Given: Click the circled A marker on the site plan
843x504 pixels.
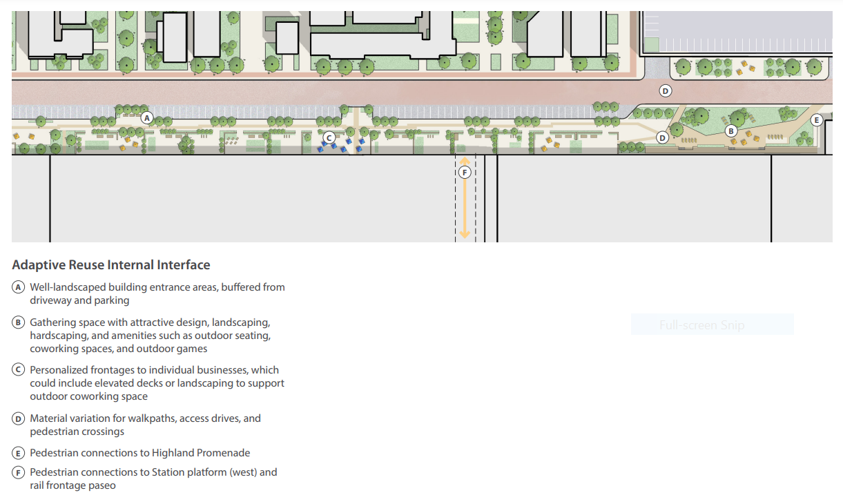Looking at the screenshot, I should (146, 118).
